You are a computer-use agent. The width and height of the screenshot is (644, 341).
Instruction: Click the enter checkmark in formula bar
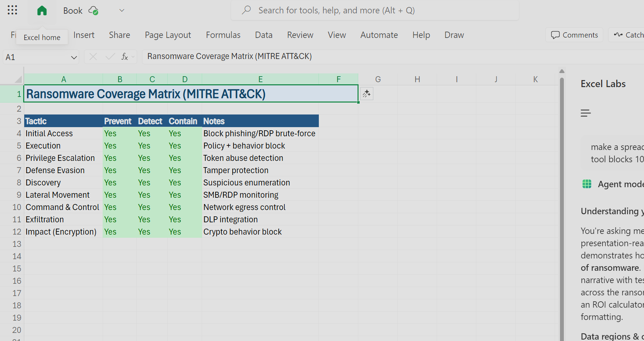[110, 57]
